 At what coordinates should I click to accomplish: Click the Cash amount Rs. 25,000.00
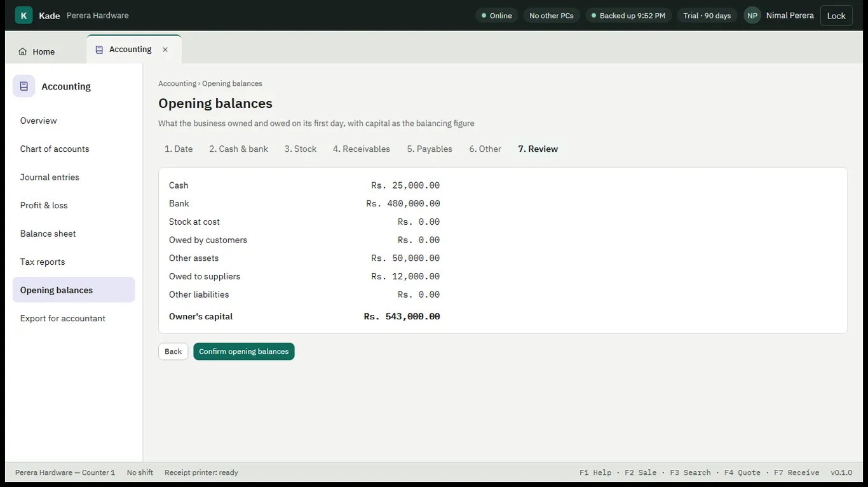pyautogui.click(x=405, y=185)
